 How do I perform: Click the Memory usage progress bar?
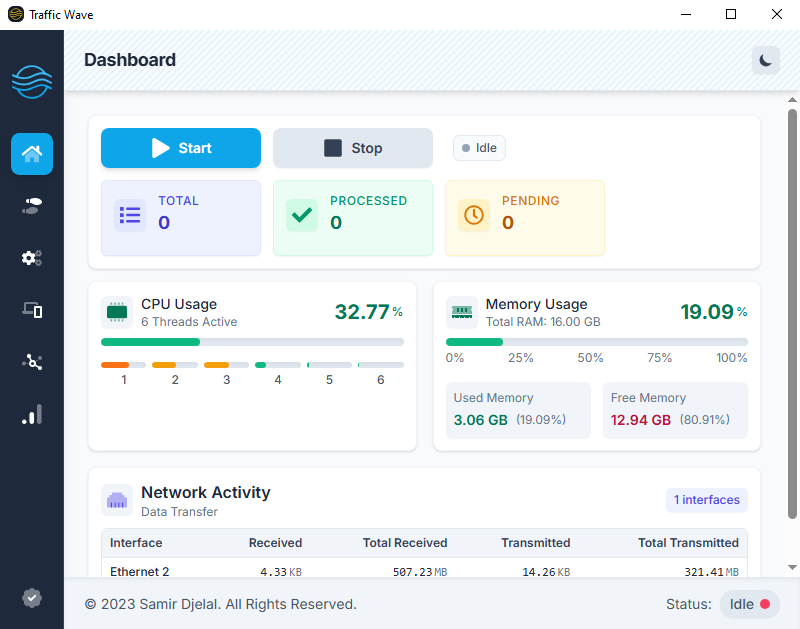tap(596, 342)
